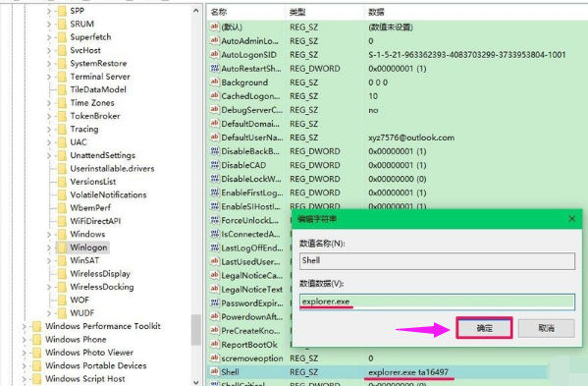
Task: Click the folder icon beside Windows Phone
Action: point(37,339)
